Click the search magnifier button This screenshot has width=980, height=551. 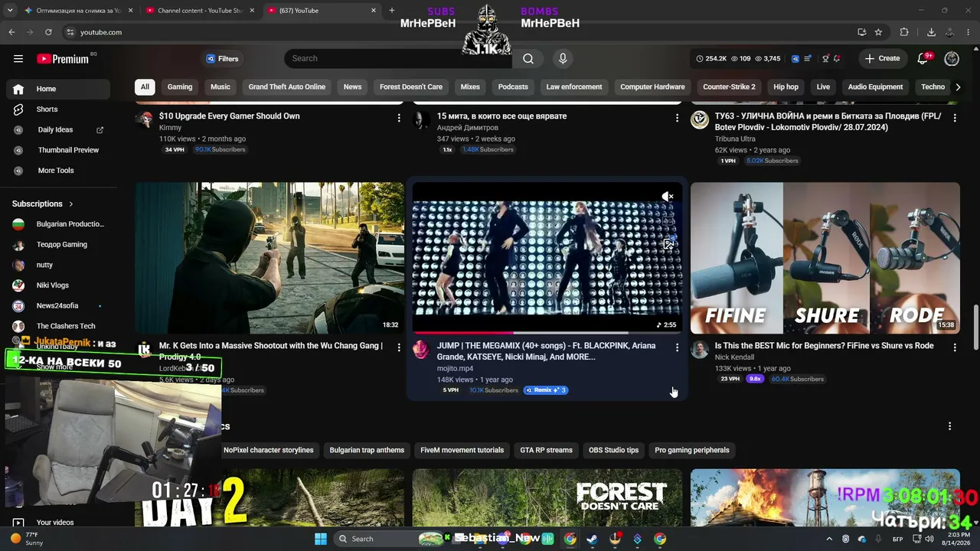click(x=528, y=59)
